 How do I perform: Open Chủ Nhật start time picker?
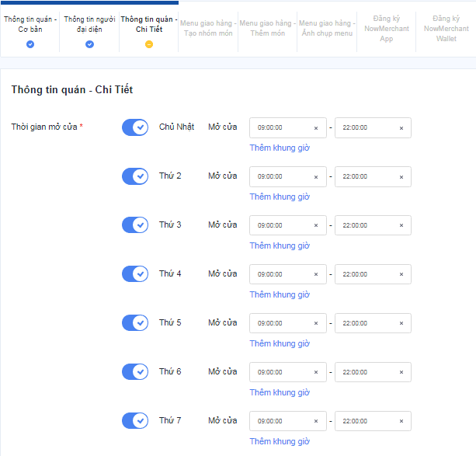click(x=288, y=128)
